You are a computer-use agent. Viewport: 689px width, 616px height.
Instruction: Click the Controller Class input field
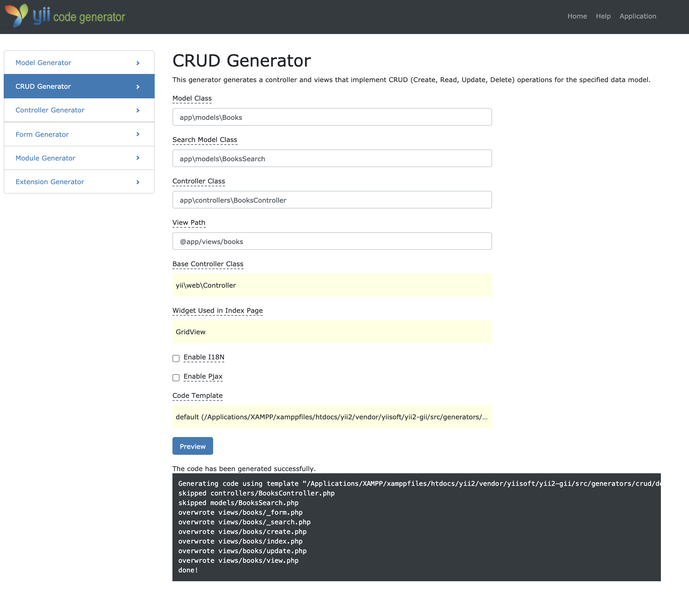[332, 200]
